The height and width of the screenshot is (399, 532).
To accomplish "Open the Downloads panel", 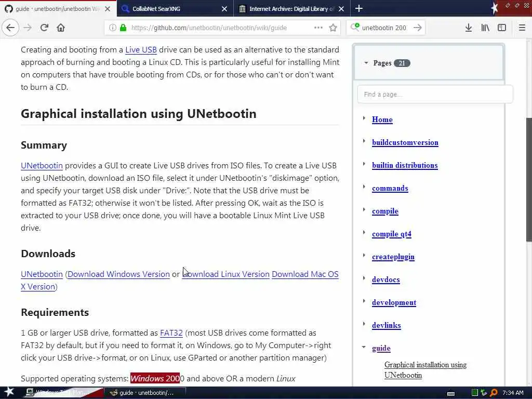I will tap(469, 28).
